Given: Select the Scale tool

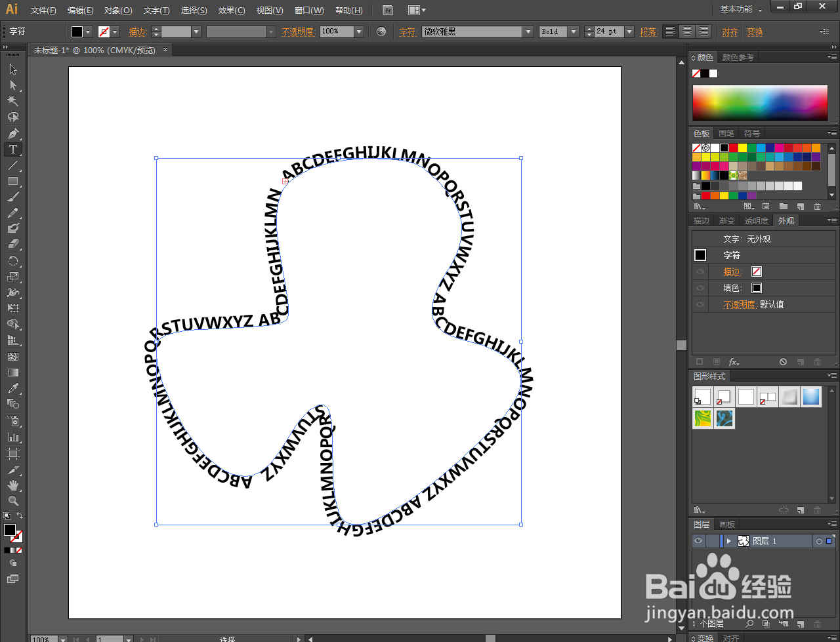Looking at the screenshot, I should pos(13,277).
